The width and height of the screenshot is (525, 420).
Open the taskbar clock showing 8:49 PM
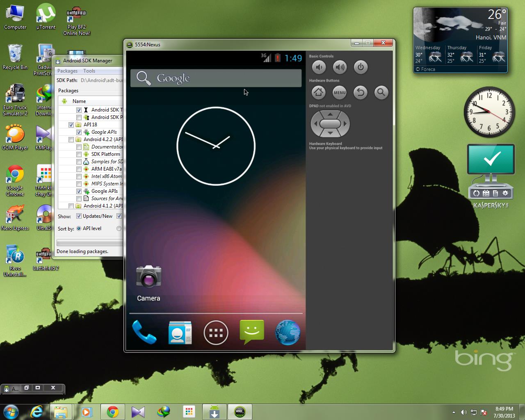pyautogui.click(x=504, y=412)
